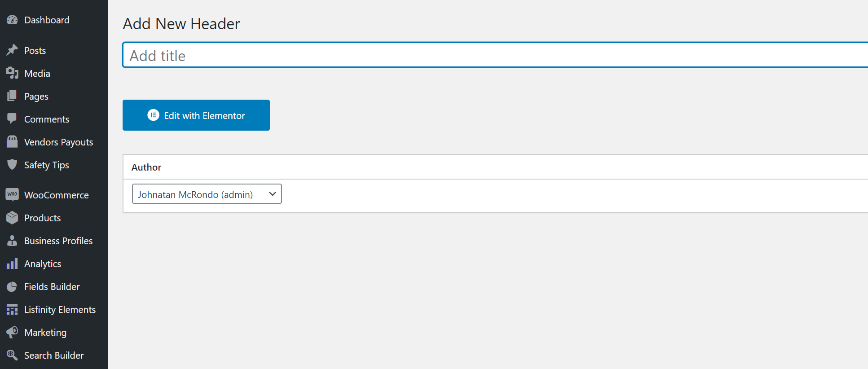Open the Products menu item
868x369 pixels.
[42, 218]
